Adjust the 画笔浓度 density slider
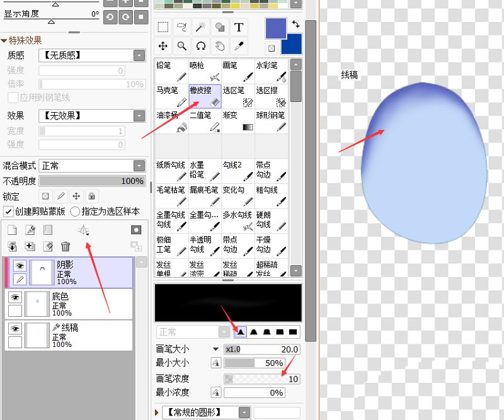This screenshot has width=504, height=420. [x=261, y=379]
